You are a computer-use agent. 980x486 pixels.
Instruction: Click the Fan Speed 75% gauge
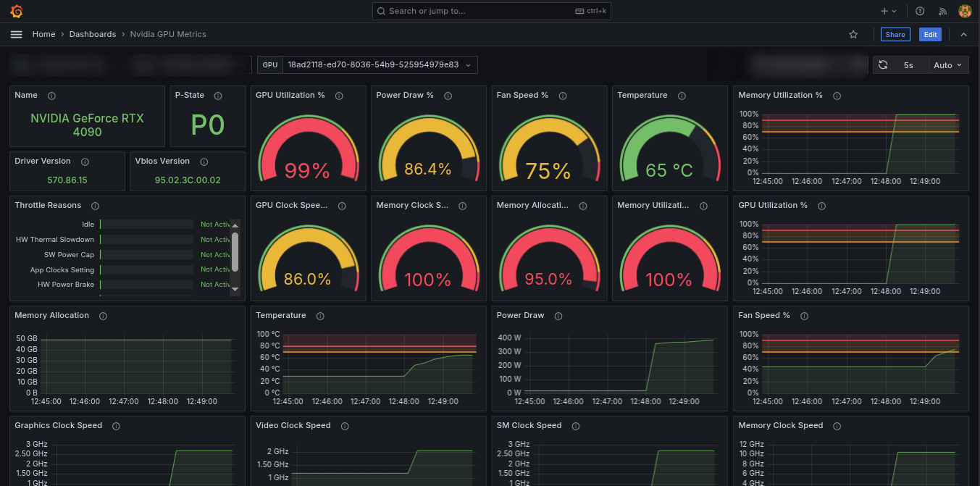(x=548, y=148)
